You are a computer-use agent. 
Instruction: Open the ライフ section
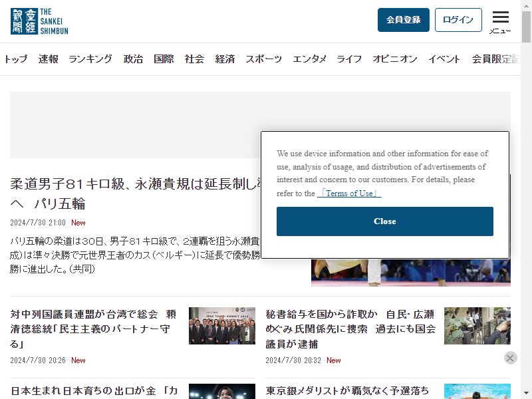[348, 59]
